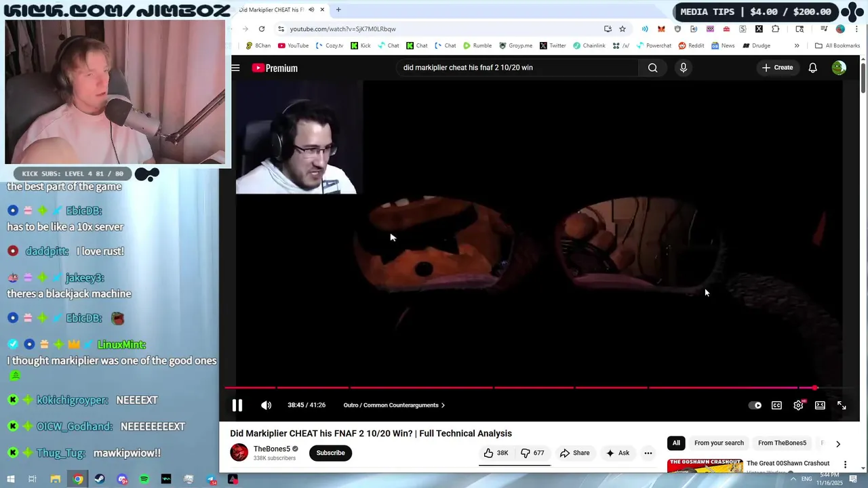The width and height of the screenshot is (868, 488).
Task: Open Steam from the taskbar
Action: (100, 479)
